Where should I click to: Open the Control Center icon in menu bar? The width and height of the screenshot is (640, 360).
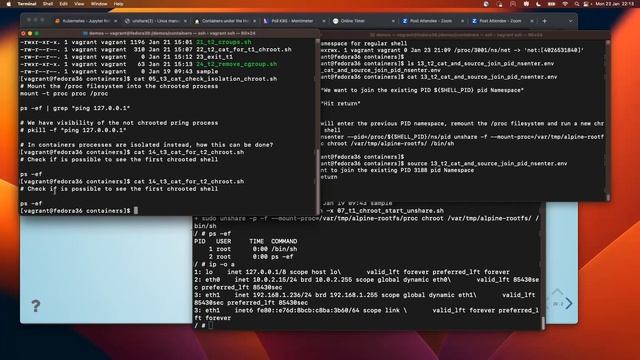pyautogui.click(x=586, y=4)
